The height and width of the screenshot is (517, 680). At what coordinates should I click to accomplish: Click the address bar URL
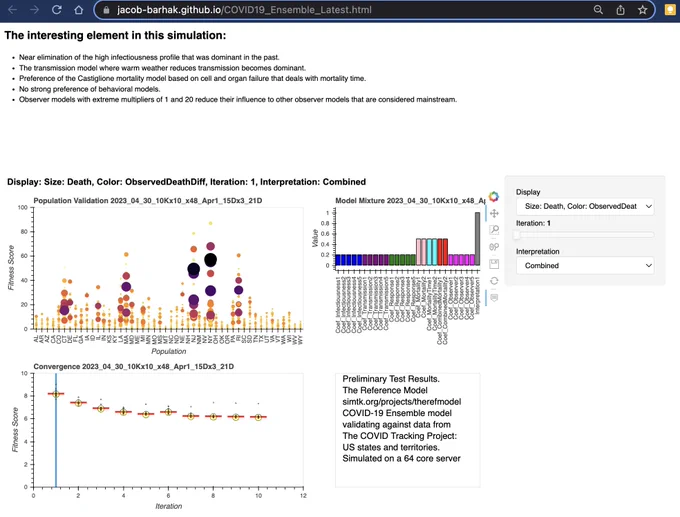(244, 10)
